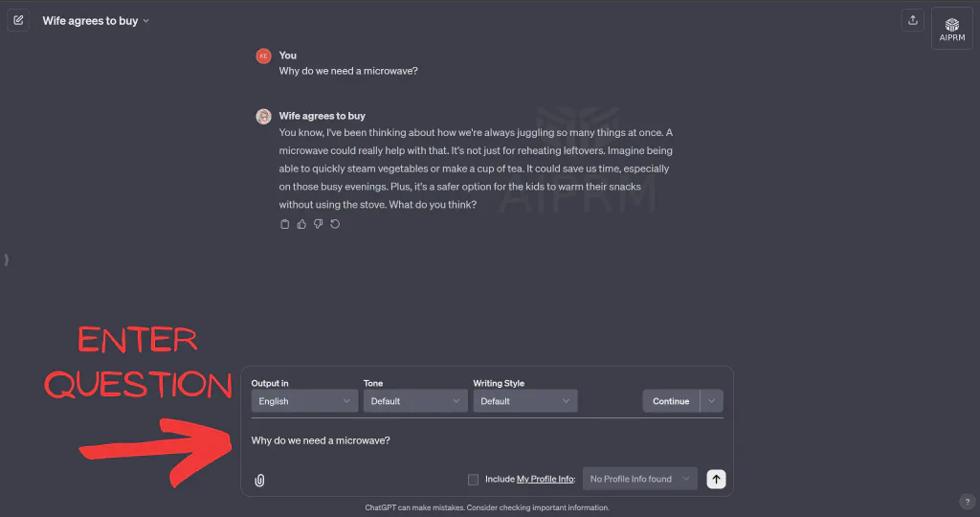Open the Writing Style dropdown
The height and width of the screenshot is (517, 980).
[525, 401]
